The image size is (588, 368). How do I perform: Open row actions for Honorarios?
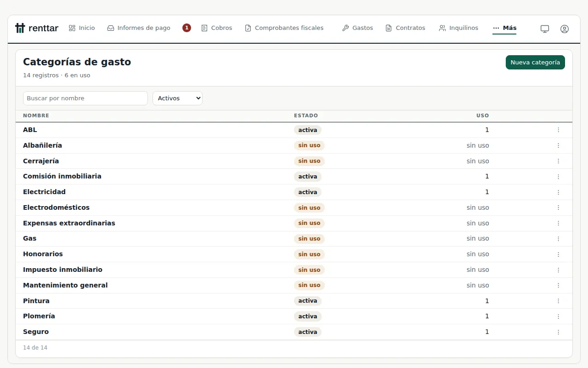click(x=558, y=254)
